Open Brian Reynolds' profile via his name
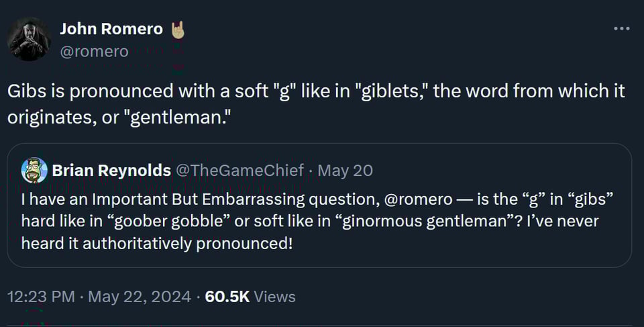Viewport: 644px width, 327px height. pos(111,171)
